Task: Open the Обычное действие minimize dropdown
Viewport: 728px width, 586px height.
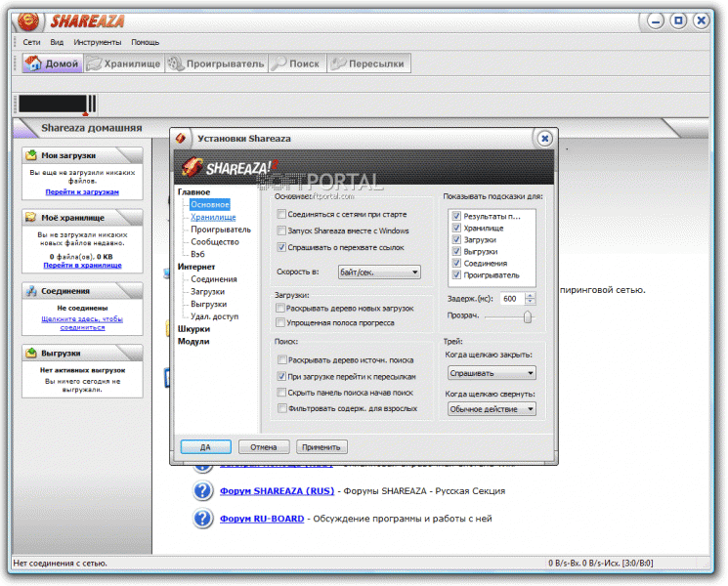Action: pos(492,409)
